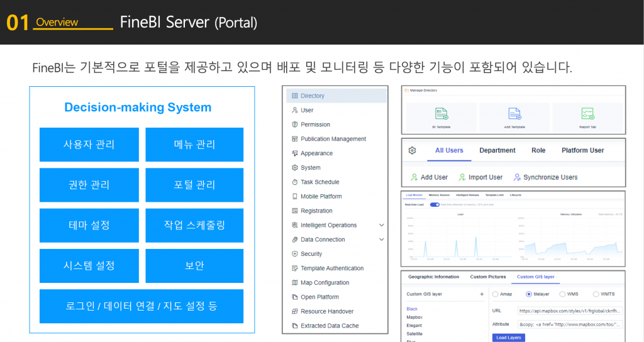Screen dimensions: 644x342
Task: Click the Add Template icon
Action: [514, 114]
